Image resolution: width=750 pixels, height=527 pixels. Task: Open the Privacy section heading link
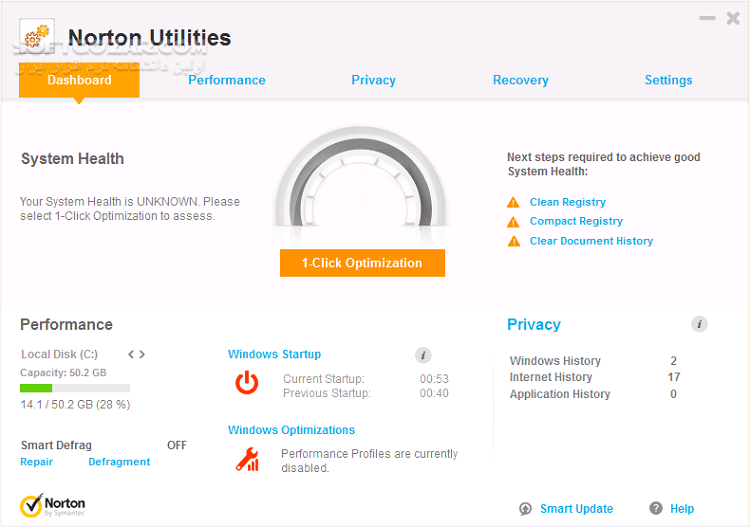[x=534, y=325]
